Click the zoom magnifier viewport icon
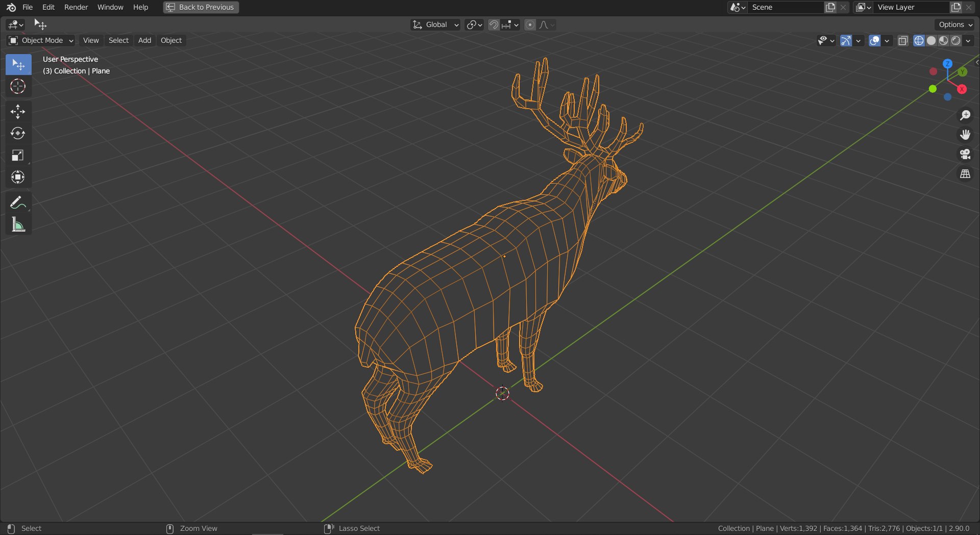Viewport: 980px width, 535px height. [x=965, y=115]
